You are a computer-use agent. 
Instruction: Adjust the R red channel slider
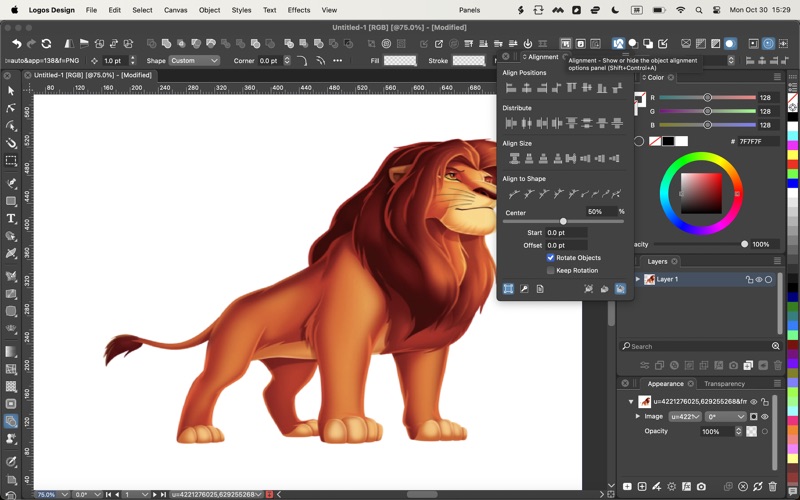click(x=707, y=97)
